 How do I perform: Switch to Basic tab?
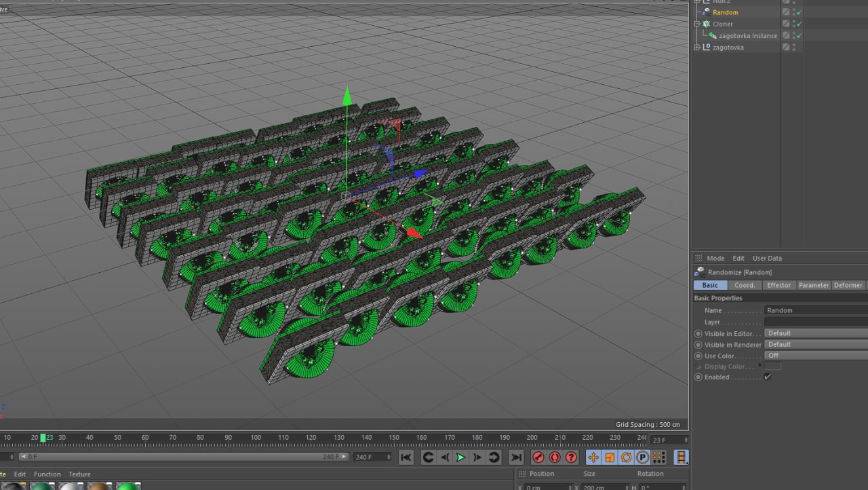pyautogui.click(x=710, y=285)
